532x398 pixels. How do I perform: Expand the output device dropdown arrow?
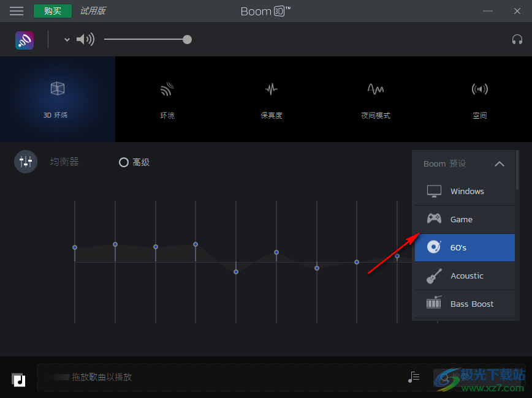coord(67,40)
